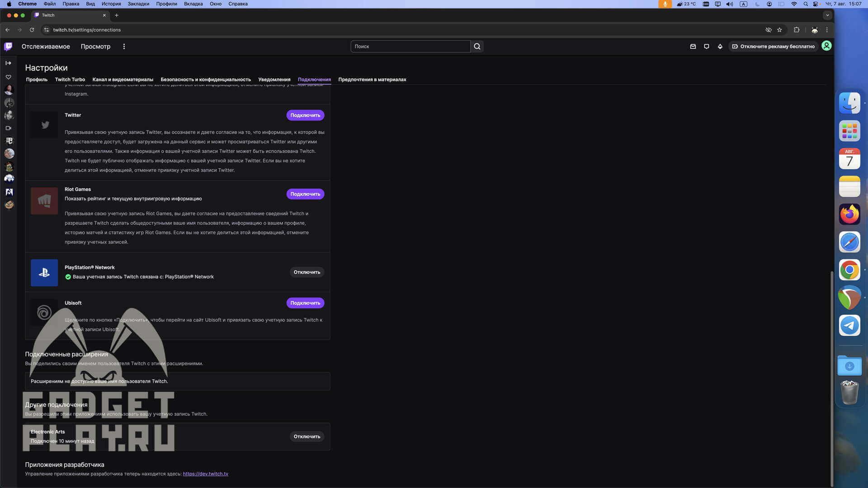The width and height of the screenshot is (868, 488).
Task: Click the browser forward arrow
Action: coord(19,30)
